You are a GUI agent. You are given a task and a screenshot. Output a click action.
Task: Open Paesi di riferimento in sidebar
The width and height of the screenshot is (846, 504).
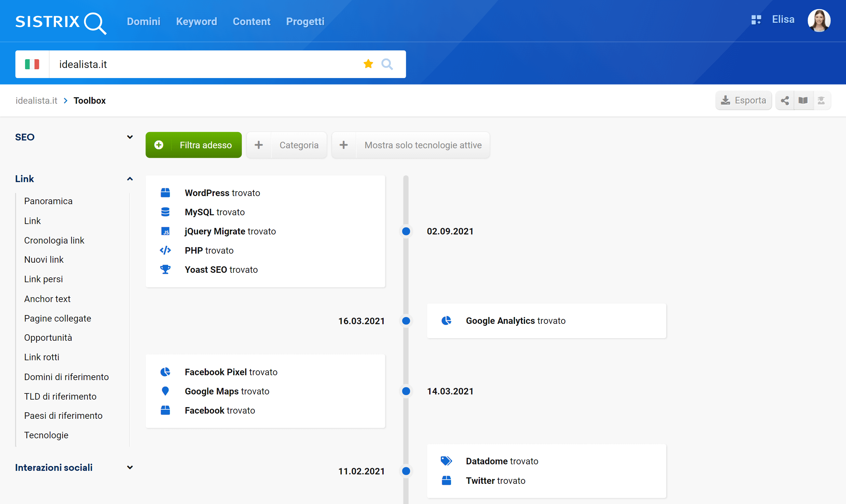pyautogui.click(x=63, y=416)
